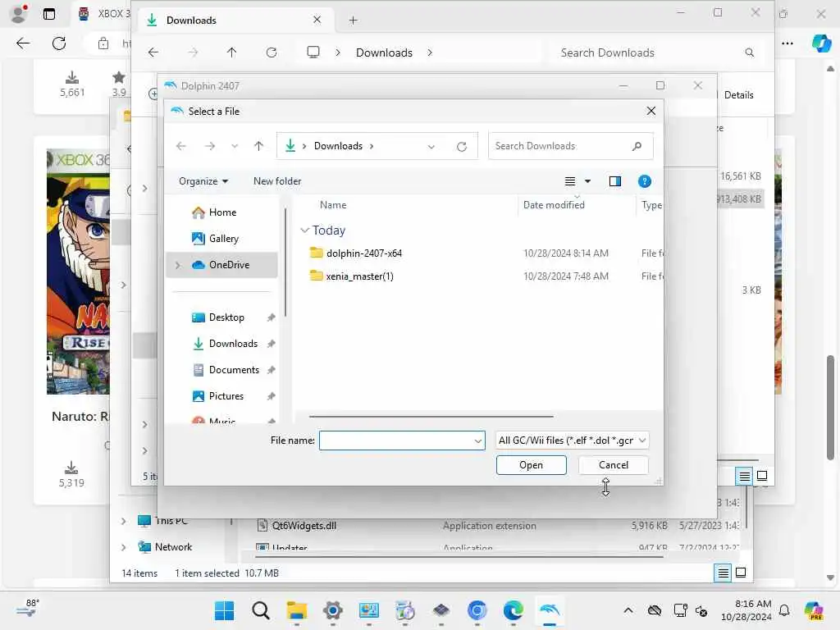Refresh the Downloads listing in file dialog
The image size is (840, 630).
pos(461,146)
